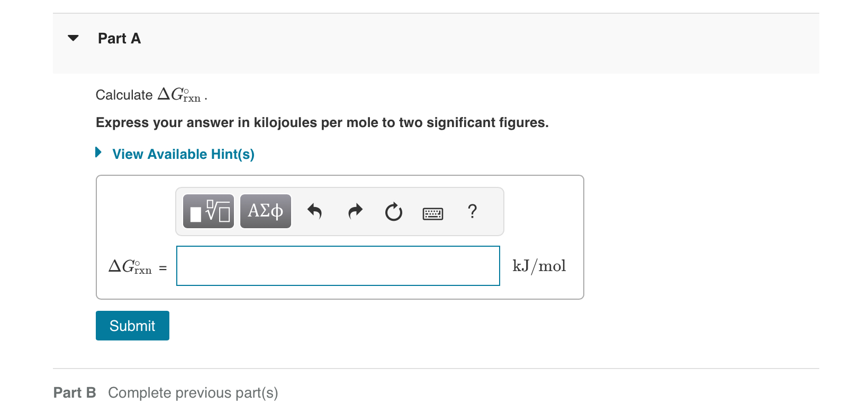The image size is (868, 413).
Task: Open the math templates square root button
Action: [209, 211]
